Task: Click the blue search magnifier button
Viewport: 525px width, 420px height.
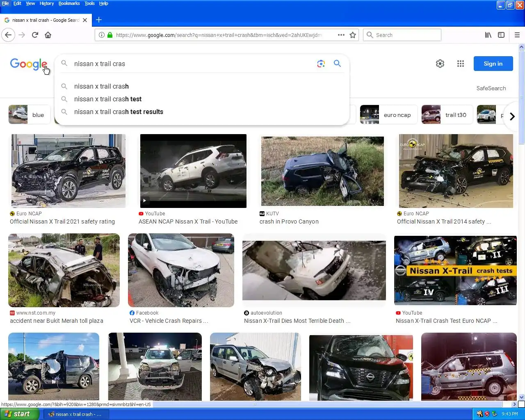Action: [x=337, y=64]
